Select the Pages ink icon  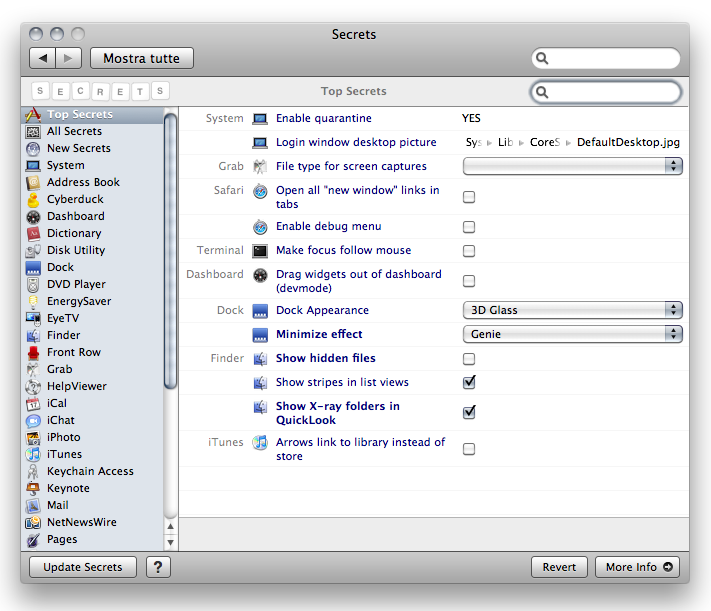pos(33,540)
